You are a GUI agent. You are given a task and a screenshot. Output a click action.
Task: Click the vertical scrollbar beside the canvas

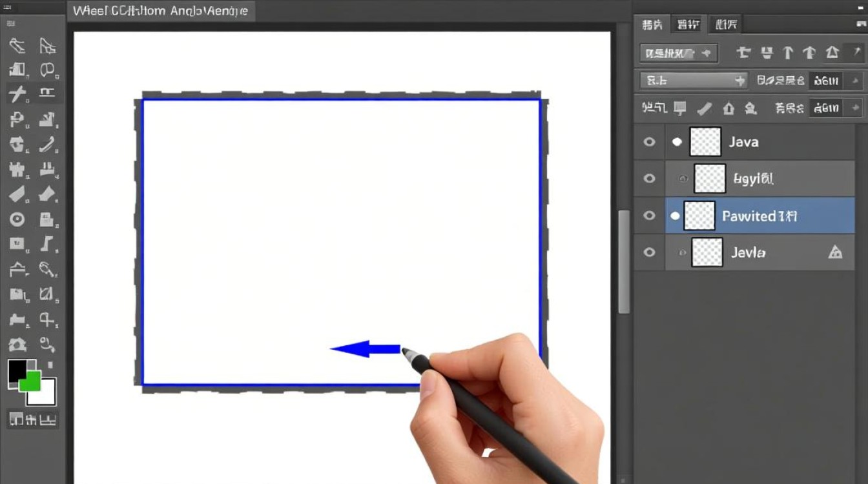[x=623, y=261]
